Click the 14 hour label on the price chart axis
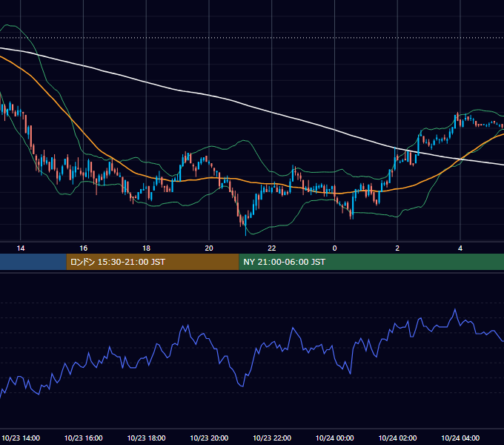This screenshot has width=504, height=445. [21, 248]
